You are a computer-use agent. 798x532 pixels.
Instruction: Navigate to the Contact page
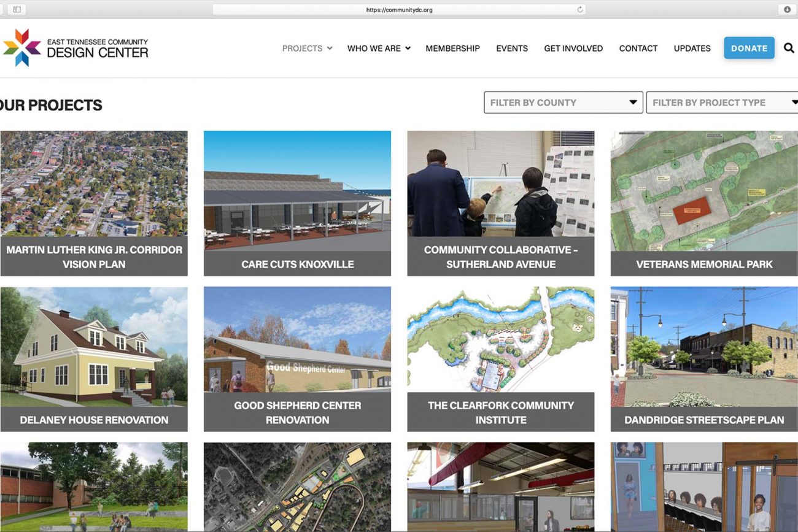click(x=638, y=48)
